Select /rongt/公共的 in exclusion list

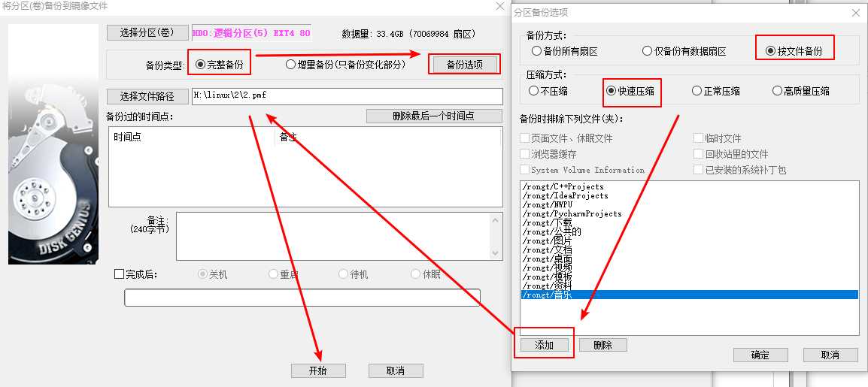(x=689, y=231)
